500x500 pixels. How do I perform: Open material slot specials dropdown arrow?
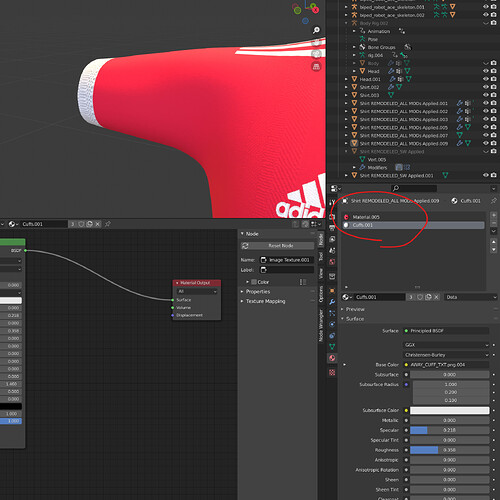494,231
